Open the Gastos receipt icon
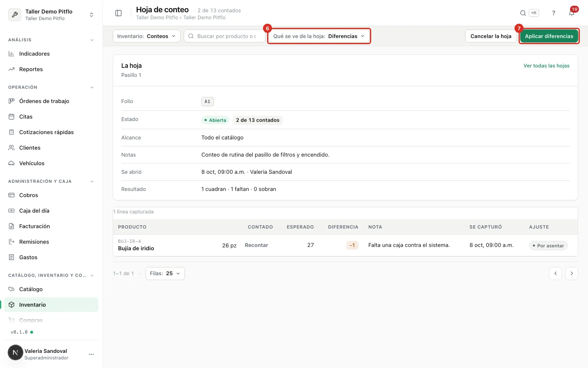Screen dimensions: 588x368 [x=11, y=257]
